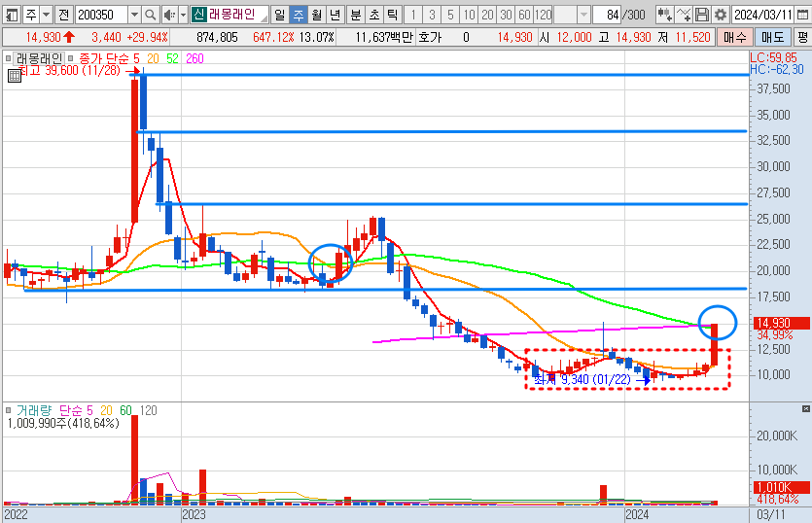This screenshot has width=812, height=523.
Task: Click current price 14,930 in quote bar
Action: pyautogui.click(x=44, y=37)
